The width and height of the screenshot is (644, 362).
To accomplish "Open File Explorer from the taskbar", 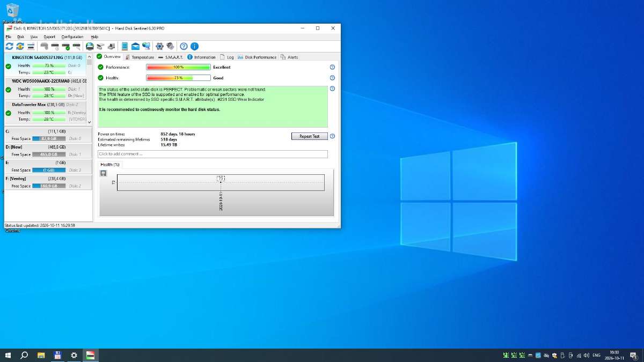I will [x=41, y=355].
